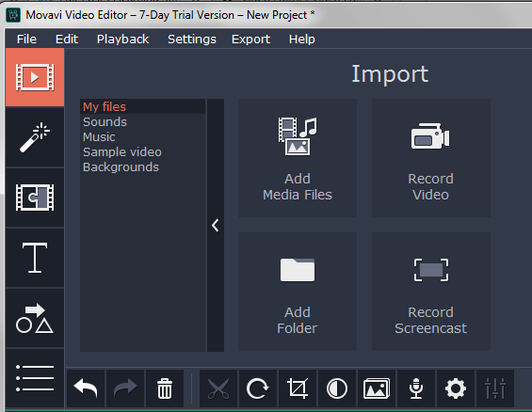This screenshot has height=412, width=532.
Task: Collapse the file category panel arrow
Action: tap(216, 226)
